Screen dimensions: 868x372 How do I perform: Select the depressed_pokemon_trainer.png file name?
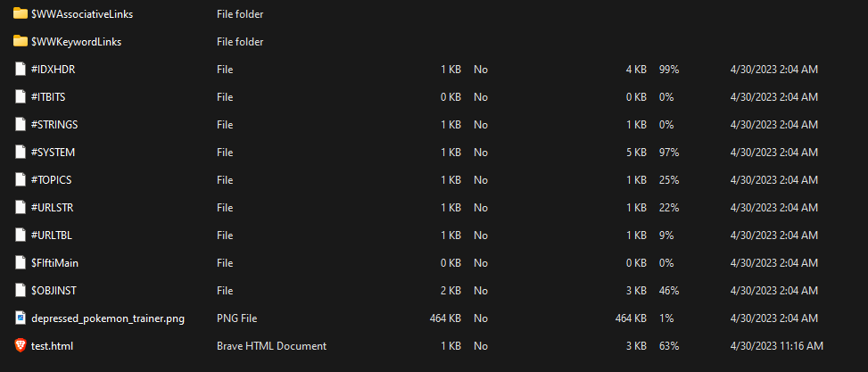(x=107, y=318)
